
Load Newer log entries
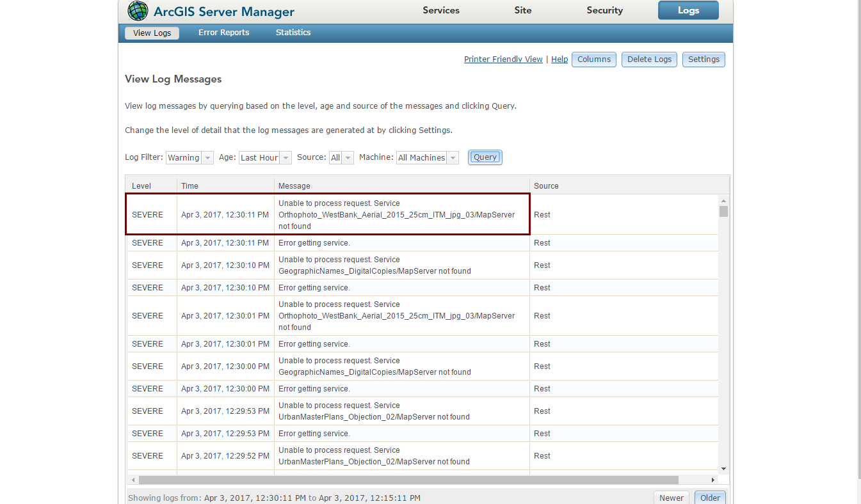[x=672, y=498]
